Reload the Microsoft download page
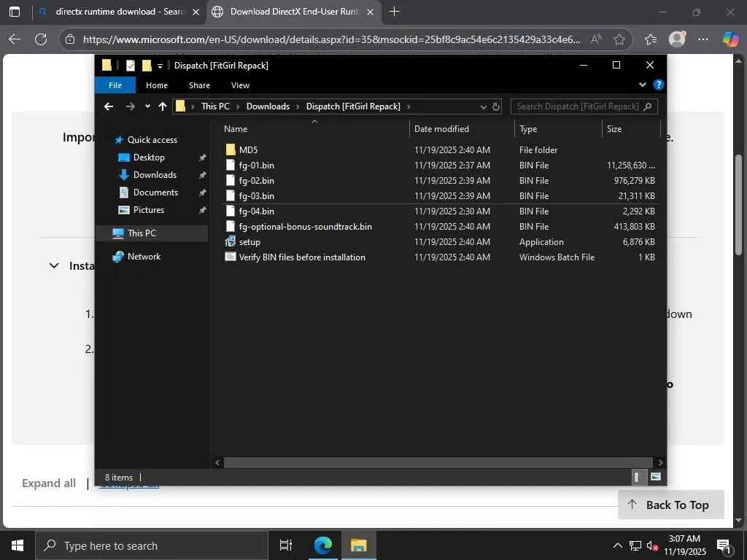The height and width of the screenshot is (560, 747). [x=41, y=39]
